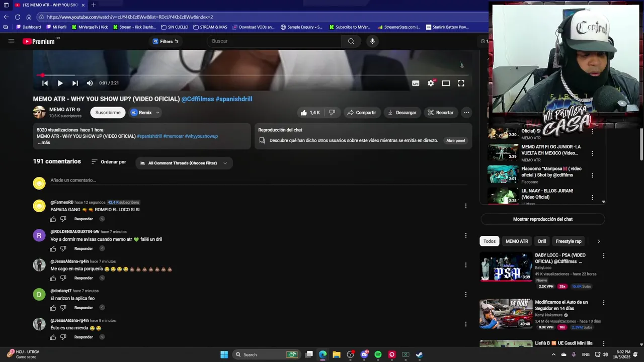Open Ordenar por sort menu
This screenshot has width=644, height=362.
(x=109, y=162)
